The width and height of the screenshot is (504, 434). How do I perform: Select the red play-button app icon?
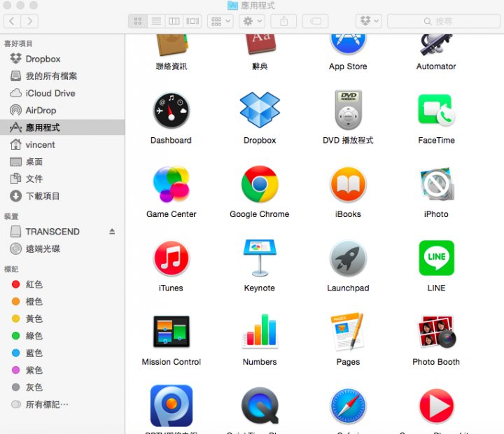(437, 406)
